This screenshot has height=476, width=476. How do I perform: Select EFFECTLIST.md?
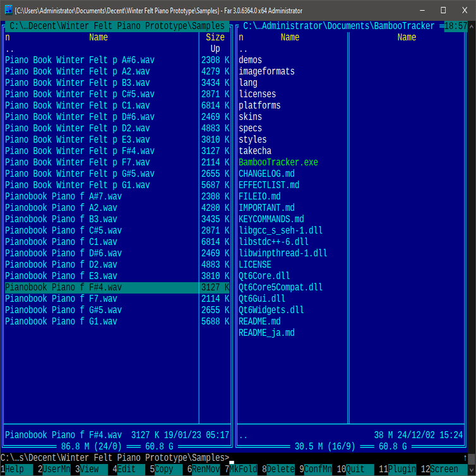[x=269, y=185]
